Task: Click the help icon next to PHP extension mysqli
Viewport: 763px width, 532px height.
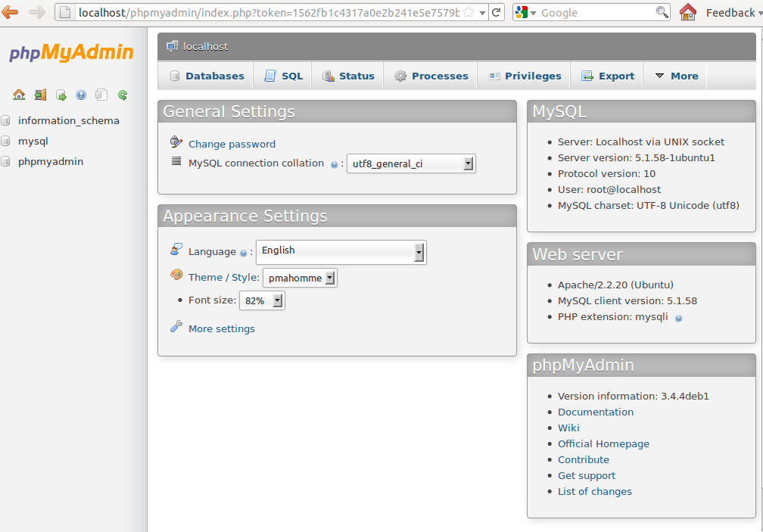Action: [x=677, y=317]
